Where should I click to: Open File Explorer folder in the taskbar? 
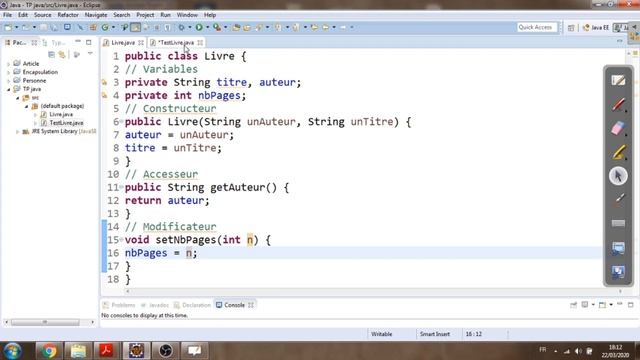(78, 351)
